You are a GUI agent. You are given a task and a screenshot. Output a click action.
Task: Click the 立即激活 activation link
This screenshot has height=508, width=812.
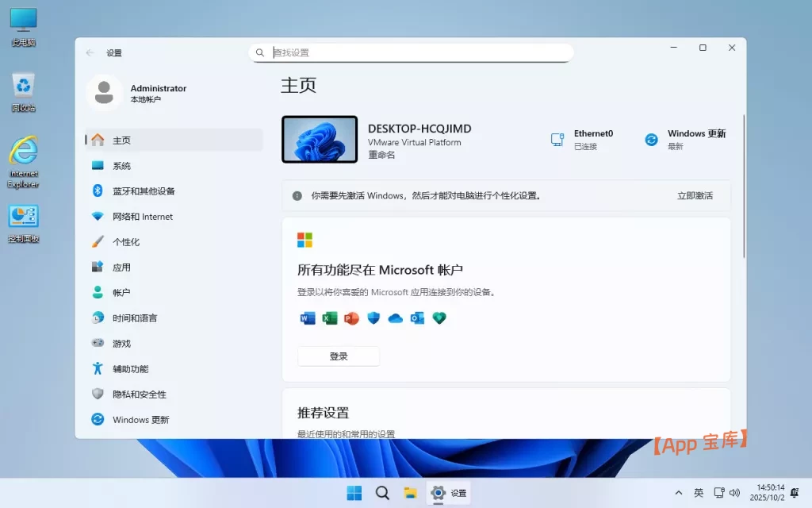[695, 195]
